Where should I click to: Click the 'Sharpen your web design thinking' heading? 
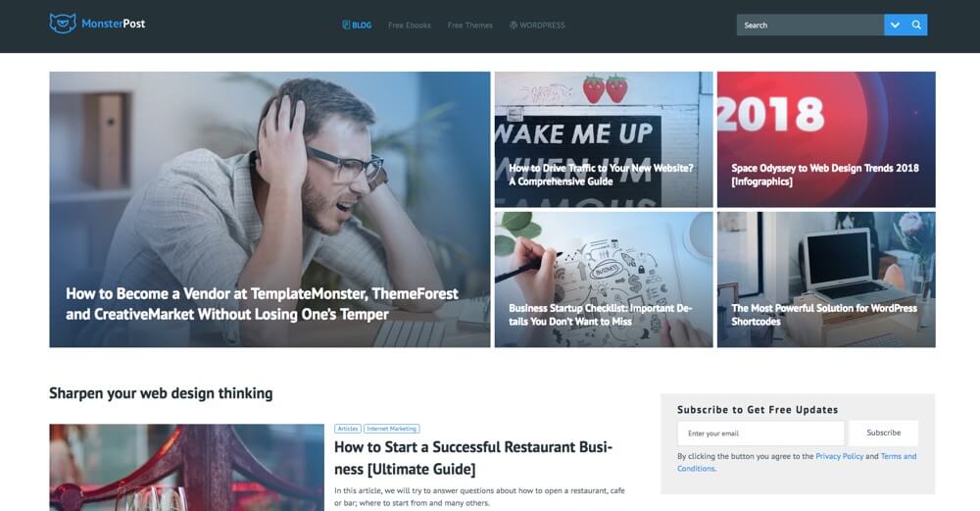162,393
